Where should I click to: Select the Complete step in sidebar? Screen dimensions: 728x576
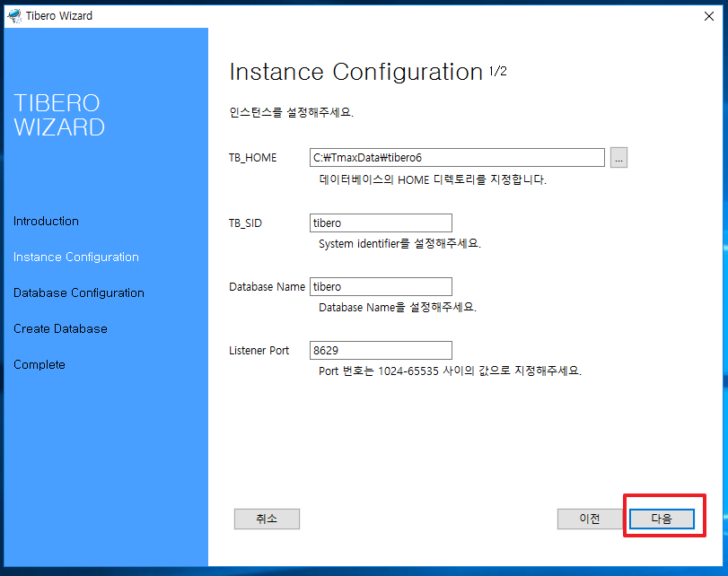click(x=39, y=365)
